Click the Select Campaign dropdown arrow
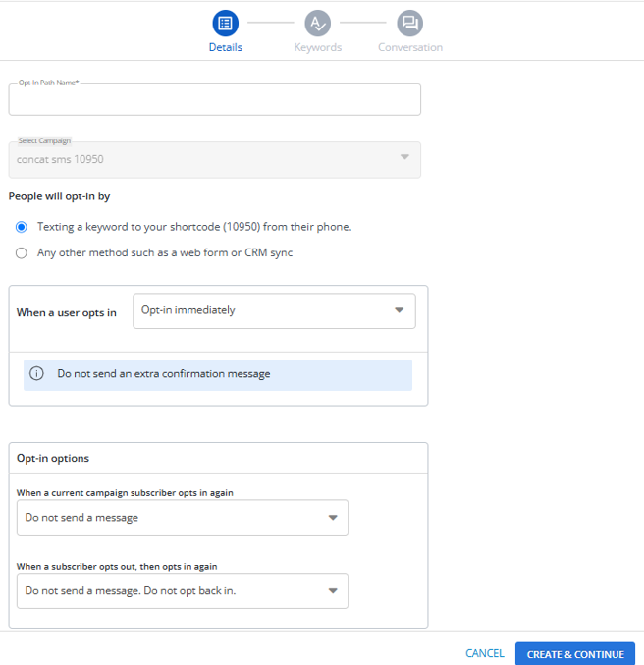The width and height of the screenshot is (644, 665). click(x=404, y=158)
